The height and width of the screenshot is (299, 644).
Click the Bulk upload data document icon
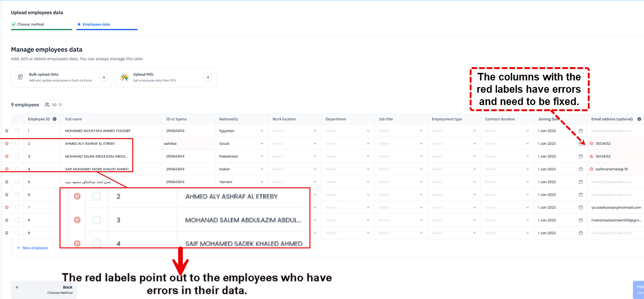pyautogui.click(x=19, y=77)
